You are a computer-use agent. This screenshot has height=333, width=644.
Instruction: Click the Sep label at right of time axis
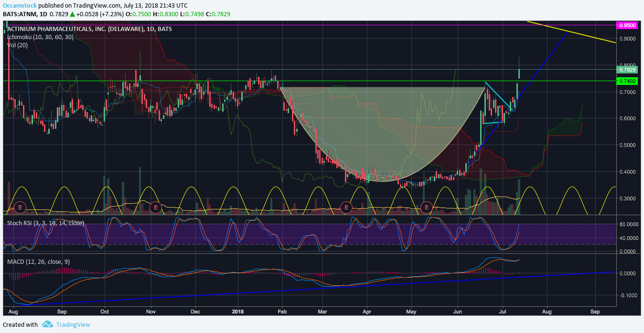[595, 311]
